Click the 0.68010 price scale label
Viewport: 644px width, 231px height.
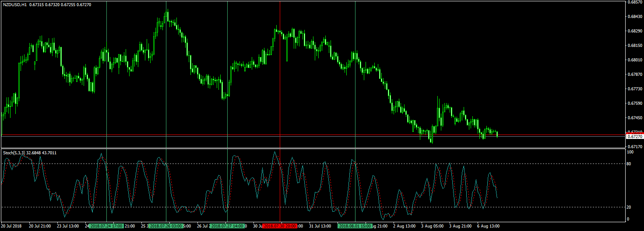(x=635, y=60)
